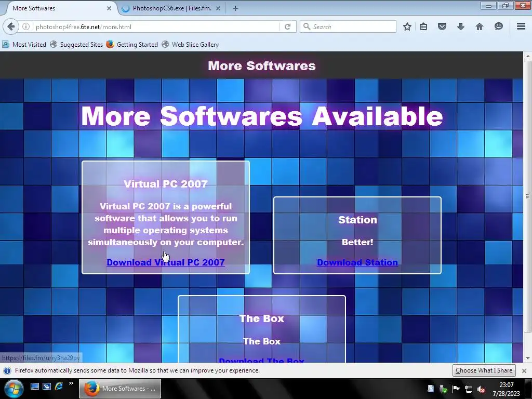
Task: Click Switch between windows quick launch icon
Action: tap(46, 386)
